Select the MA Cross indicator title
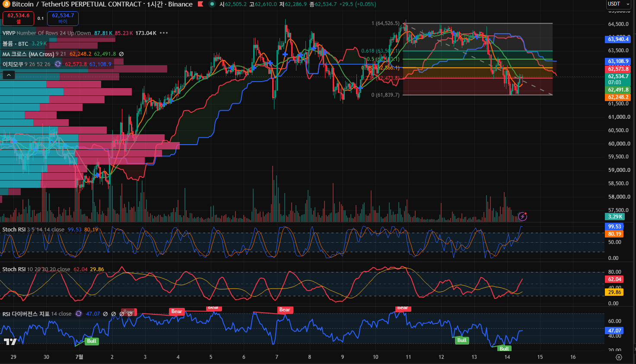Screen dimensions: 636x364 (28, 54)
